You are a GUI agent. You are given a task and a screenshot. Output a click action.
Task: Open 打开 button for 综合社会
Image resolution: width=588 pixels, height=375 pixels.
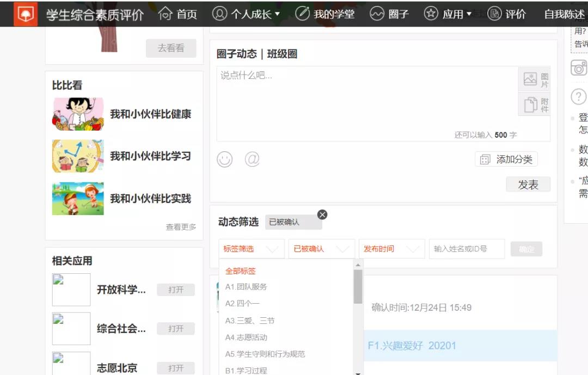point(176,329)
